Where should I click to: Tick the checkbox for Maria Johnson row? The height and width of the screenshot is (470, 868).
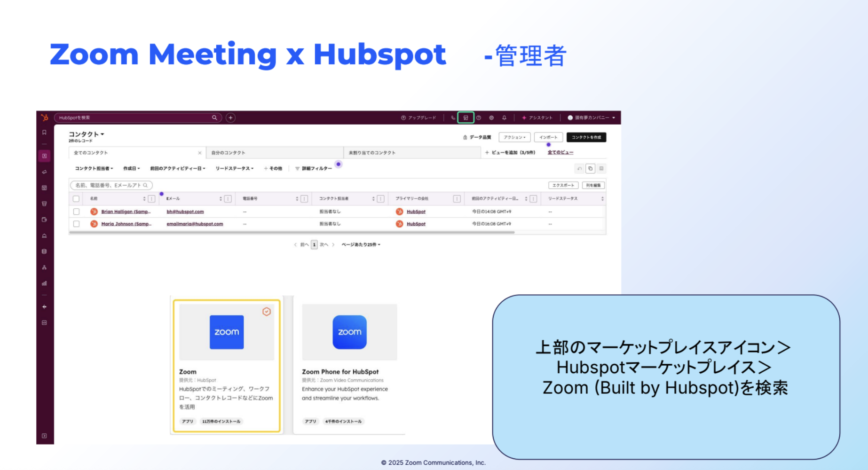pos(76,224)
